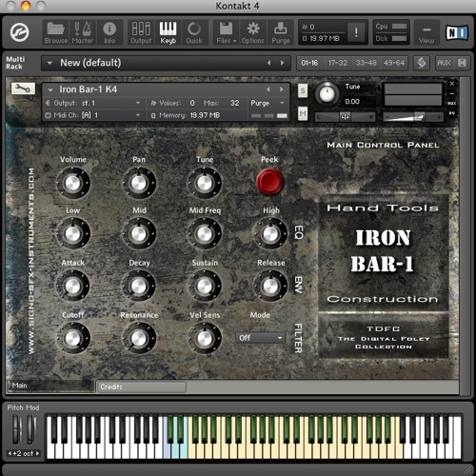
Task: Open the Browse folder panel
Action: point(56,32)
